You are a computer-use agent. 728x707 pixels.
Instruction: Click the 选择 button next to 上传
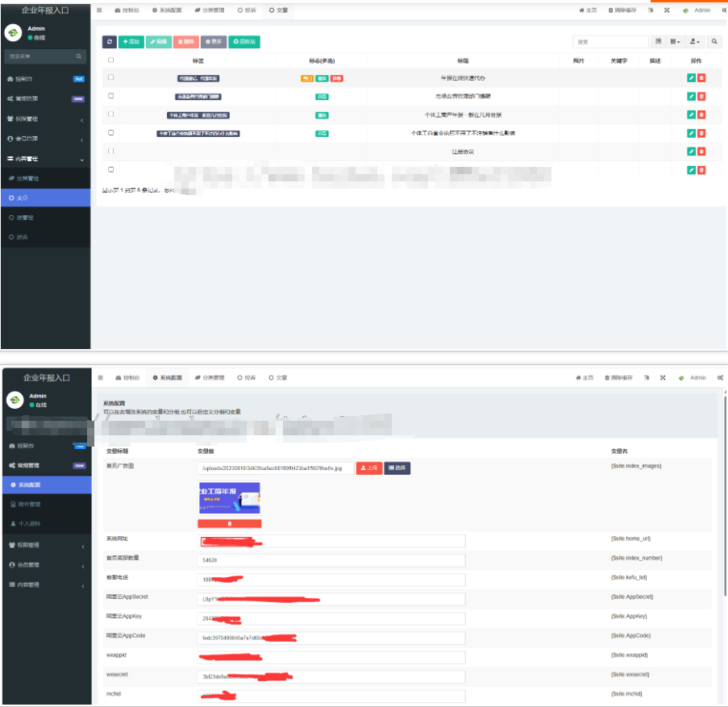(397, 468)
